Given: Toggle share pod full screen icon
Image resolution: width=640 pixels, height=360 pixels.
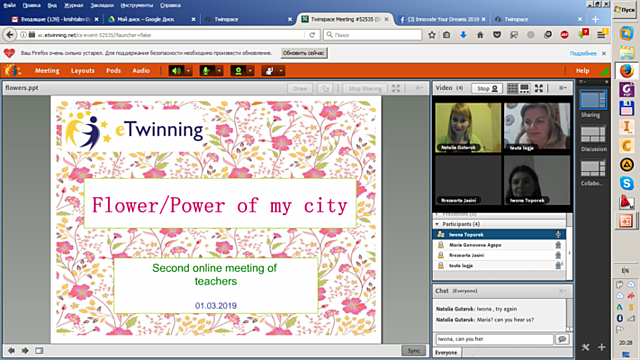Looking at the screenshot, I should (396, 88).
